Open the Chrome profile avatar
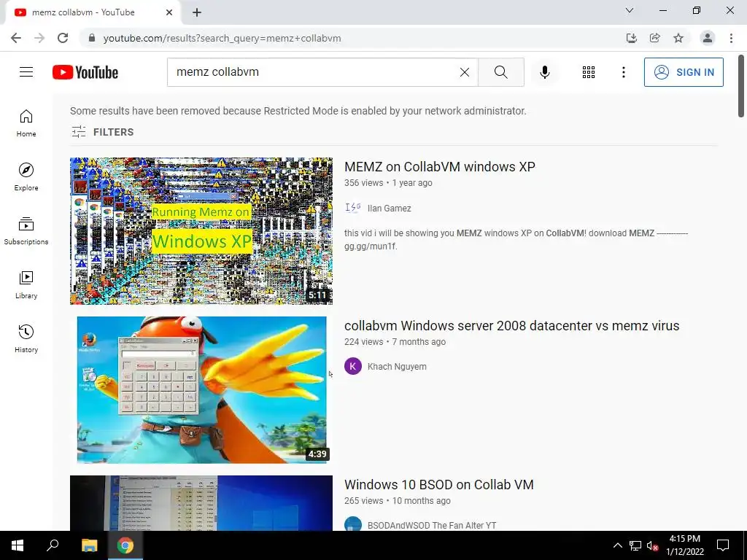Image resolution: width=747 pixels, height=560 pixels. pos(708,38)
